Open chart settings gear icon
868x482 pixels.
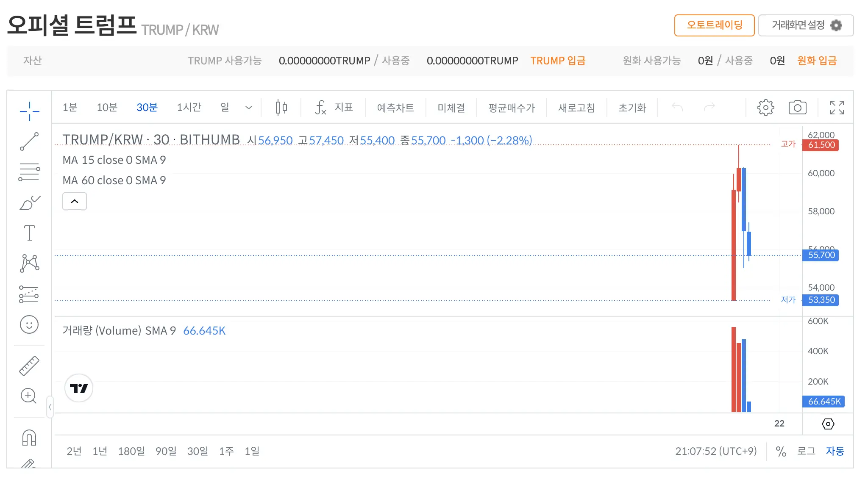(x=765, y=108)
